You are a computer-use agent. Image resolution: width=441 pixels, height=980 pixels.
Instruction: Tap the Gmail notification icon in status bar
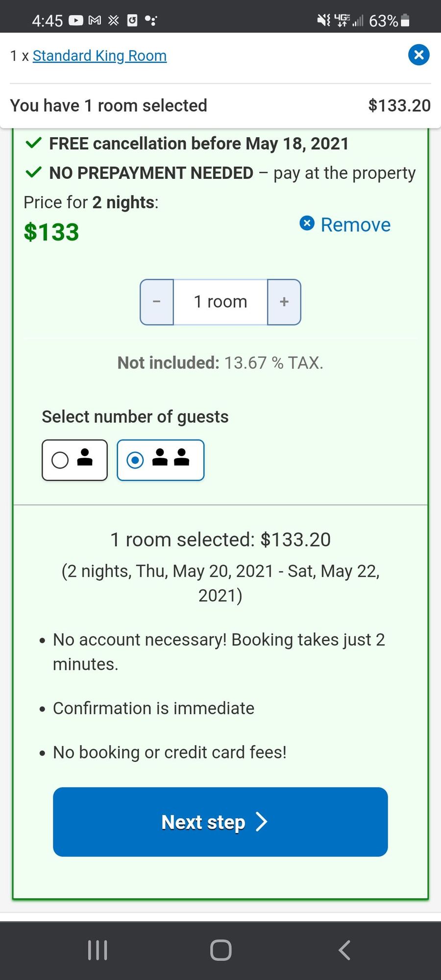coord(95,21)
